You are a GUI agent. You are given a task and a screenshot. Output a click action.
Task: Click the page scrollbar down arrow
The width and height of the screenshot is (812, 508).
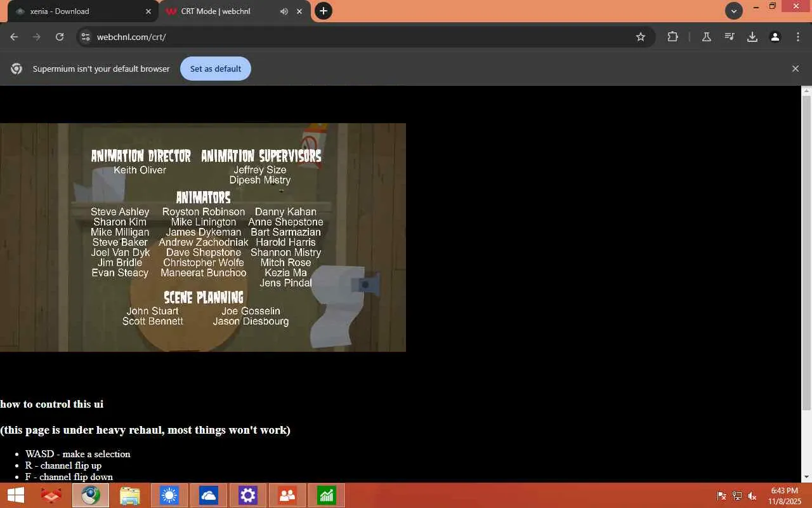click(x=807, y=477)
